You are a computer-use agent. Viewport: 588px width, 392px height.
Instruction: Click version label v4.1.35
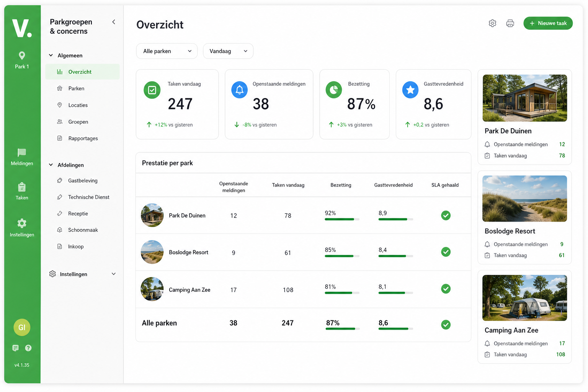[x=22, y=365]
